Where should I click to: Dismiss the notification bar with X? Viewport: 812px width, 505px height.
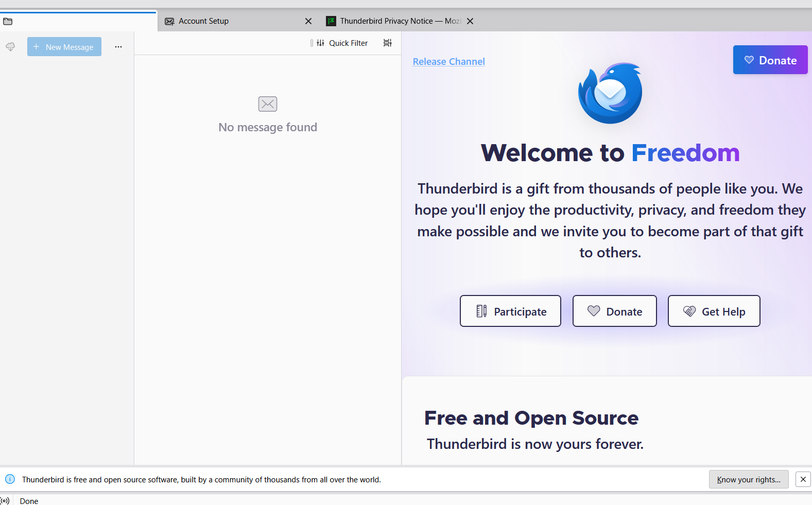[803, 479]
